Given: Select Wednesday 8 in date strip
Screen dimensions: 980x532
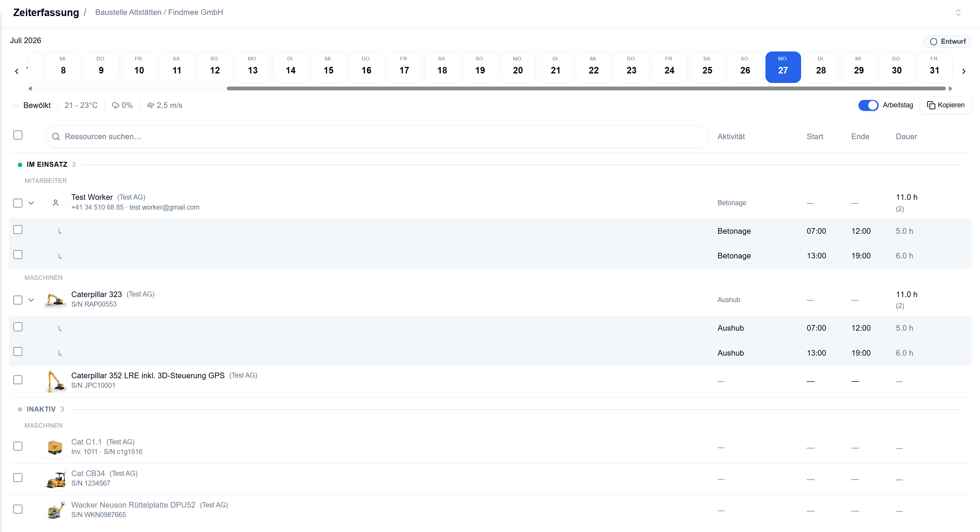Looking at the screenshot, I should coord(63,67).
